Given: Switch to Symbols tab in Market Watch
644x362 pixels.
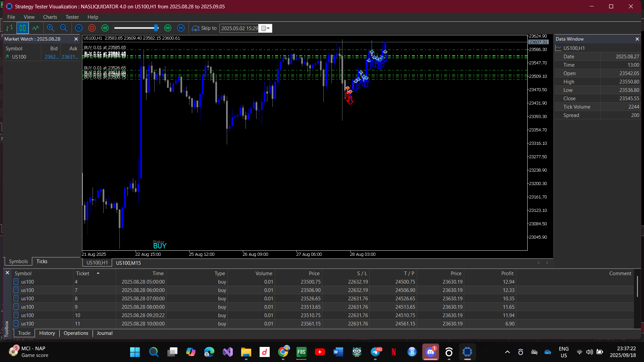Looking at the screenshot, I should (18, 261).
